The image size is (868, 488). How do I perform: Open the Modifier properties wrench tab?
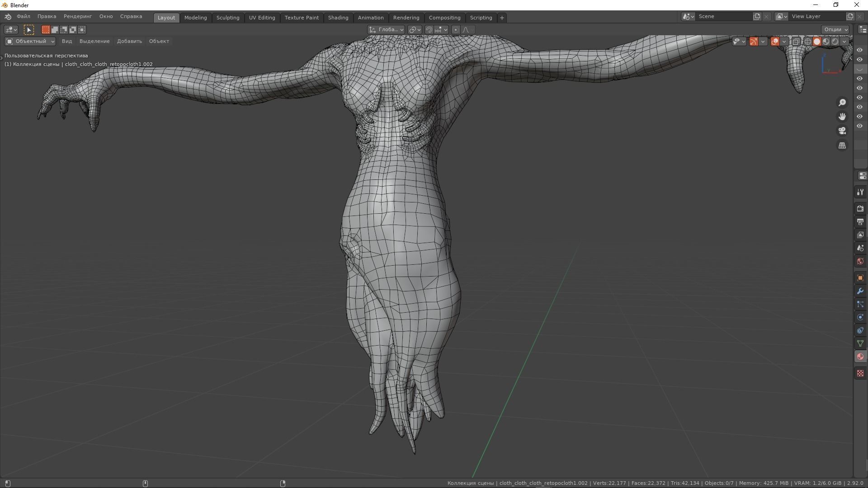[860, 291]
